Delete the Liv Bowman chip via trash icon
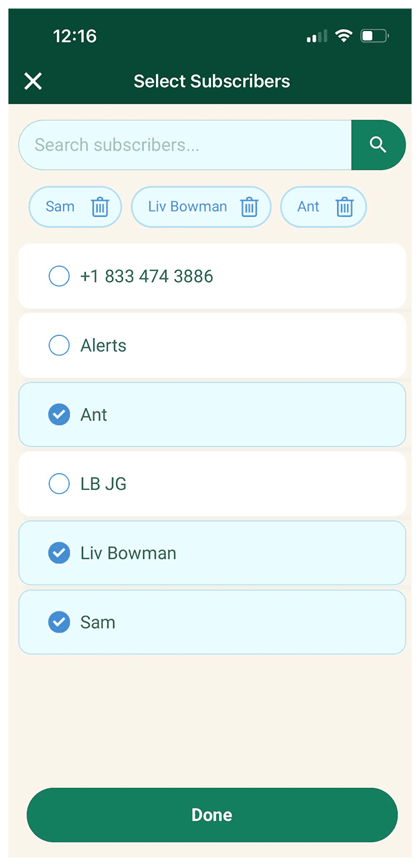Image resolution: width=420 pixels, height=868 pixels. click(x=249, y=206)
